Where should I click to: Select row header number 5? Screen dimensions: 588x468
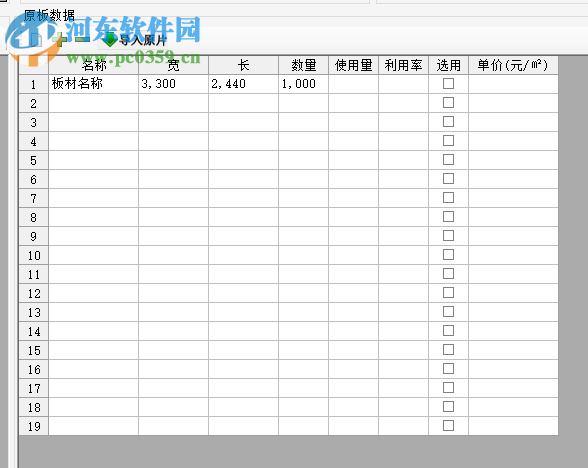[34, 160]
